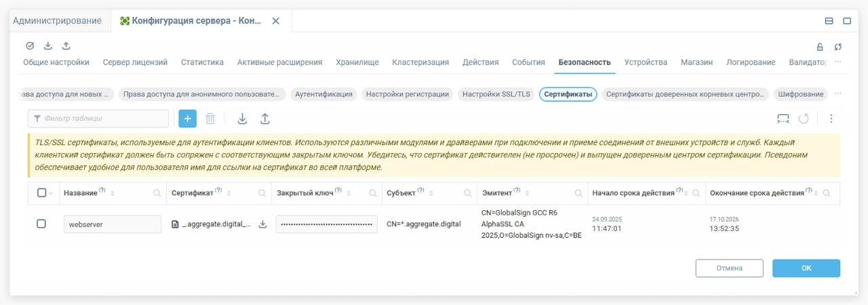The width and height of the screenshot is (868, 305).
Task: Sort table by Закрытый ключ column arrows
Action: pos(349,193)
